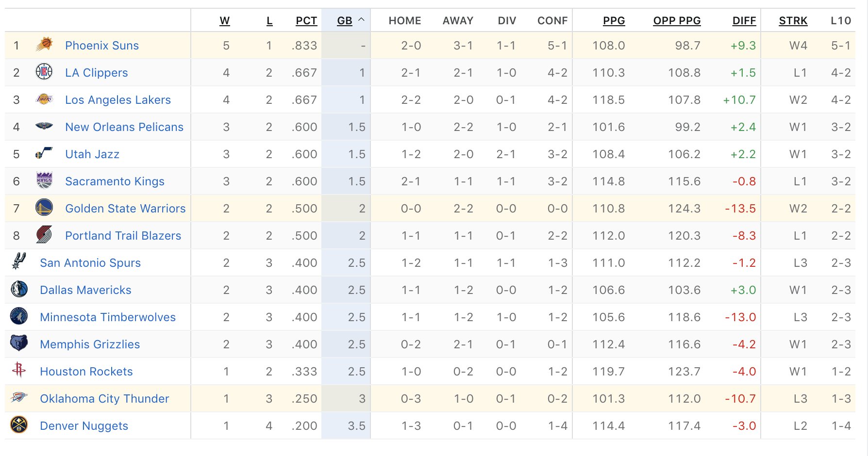The width and height of the screenshot is (868, 456).
Task: Click the Utah Jazz logo icon
Action: pyautogui.click(x=44, y=153)
